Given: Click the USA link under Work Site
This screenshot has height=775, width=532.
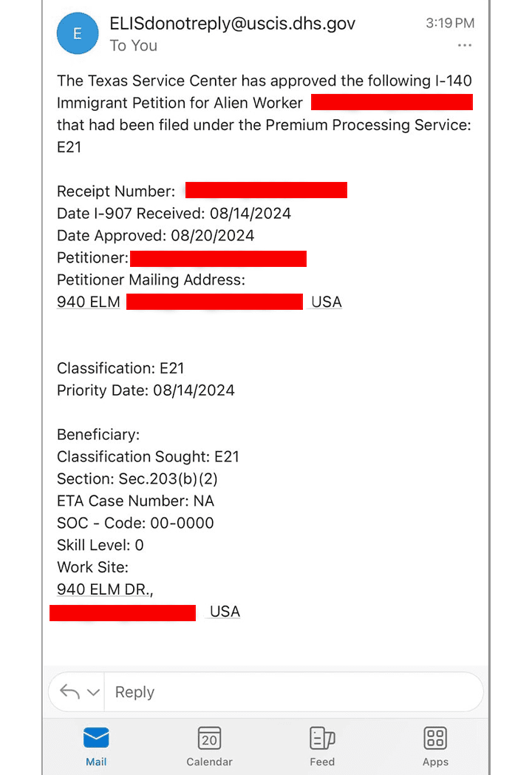Looking at the screenshot, I should 225,612.
